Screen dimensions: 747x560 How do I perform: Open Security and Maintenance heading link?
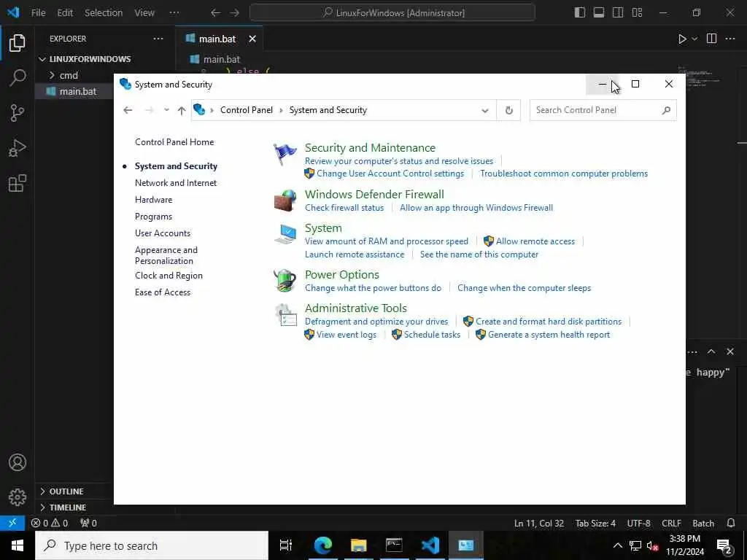pyautogui.click(x=370, y=147)
